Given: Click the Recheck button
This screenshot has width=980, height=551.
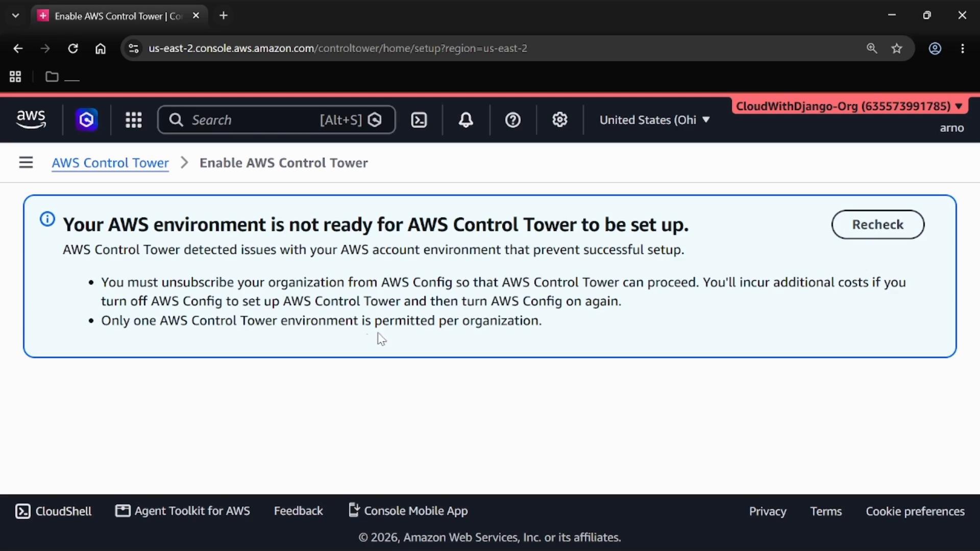Looking at the screenshot, I should pyautogui.click(x=878, y=224).
